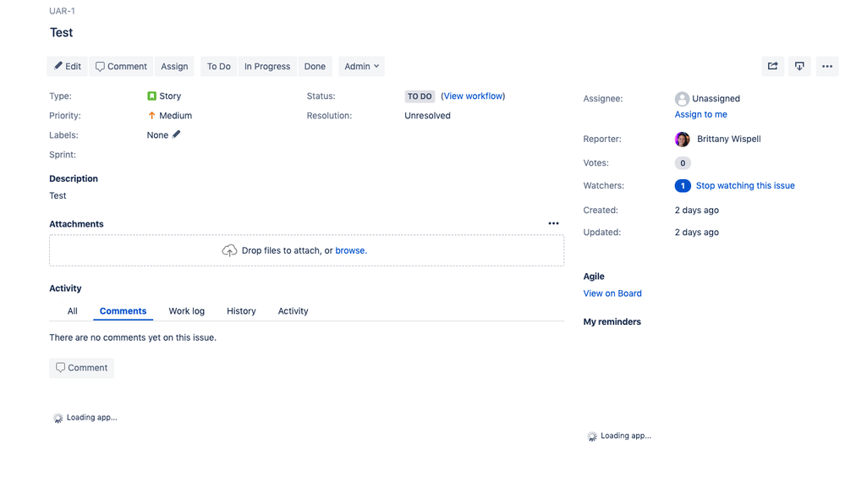
Task: Switch to the History tab
Action: [241, 311]
